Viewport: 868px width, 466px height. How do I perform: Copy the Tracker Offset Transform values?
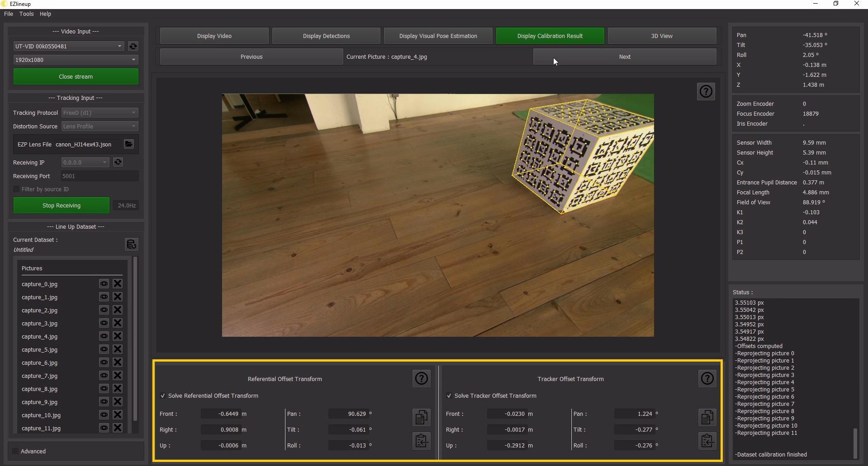click(x=707, y=417)
